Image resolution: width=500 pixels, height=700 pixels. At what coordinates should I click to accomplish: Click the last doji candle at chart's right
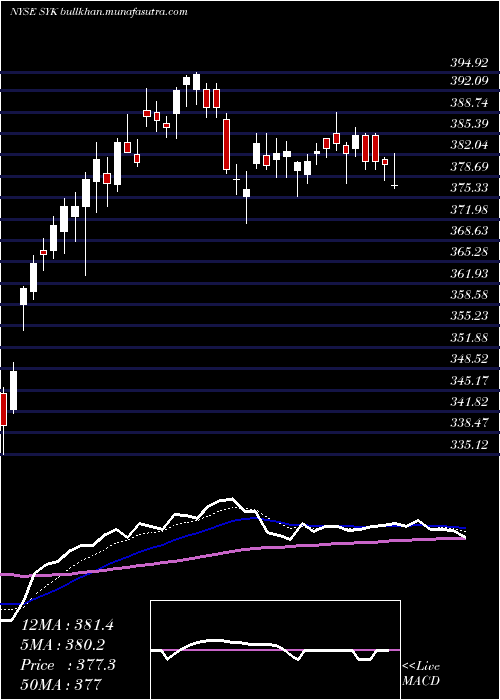coord(395,185)
